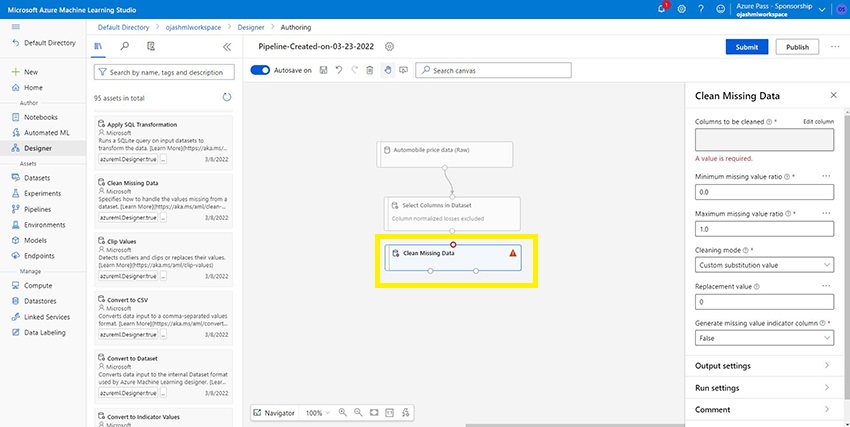Save the pipeline with the disk icon
850x427 pixels.
323,70
